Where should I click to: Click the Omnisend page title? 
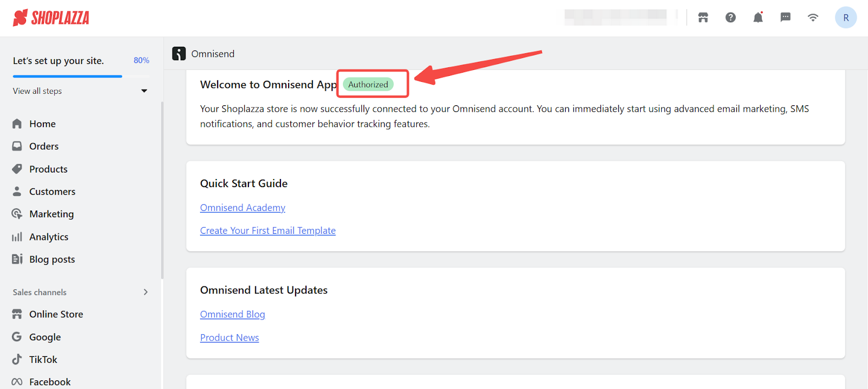pyautogui.click(x=213, y=54)
